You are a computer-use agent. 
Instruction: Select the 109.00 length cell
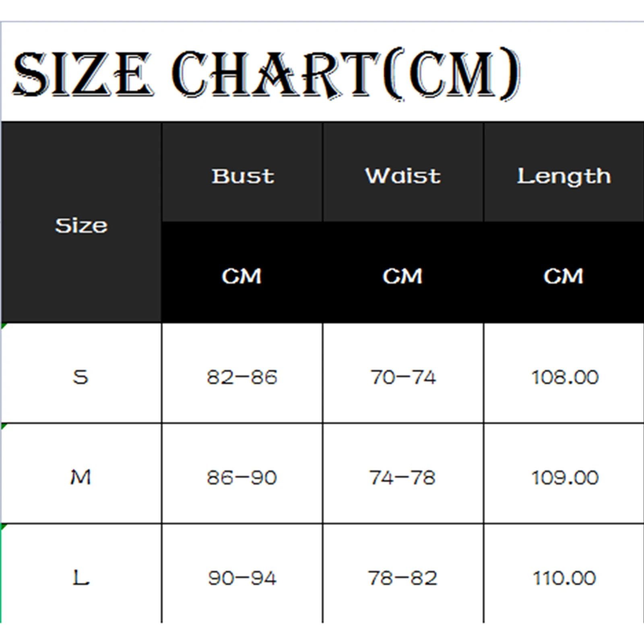(x=565, y=477)
